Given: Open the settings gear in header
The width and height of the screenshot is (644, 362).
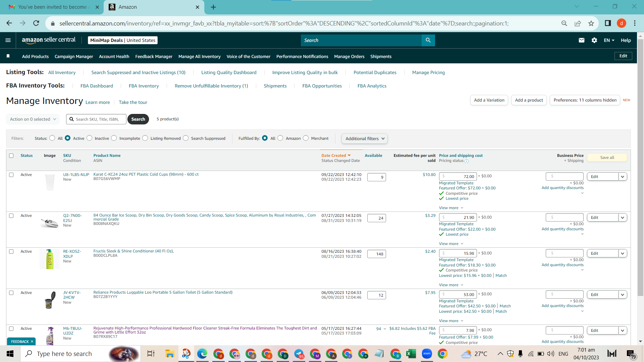Looking at the screenshot, I should [594, 40].
